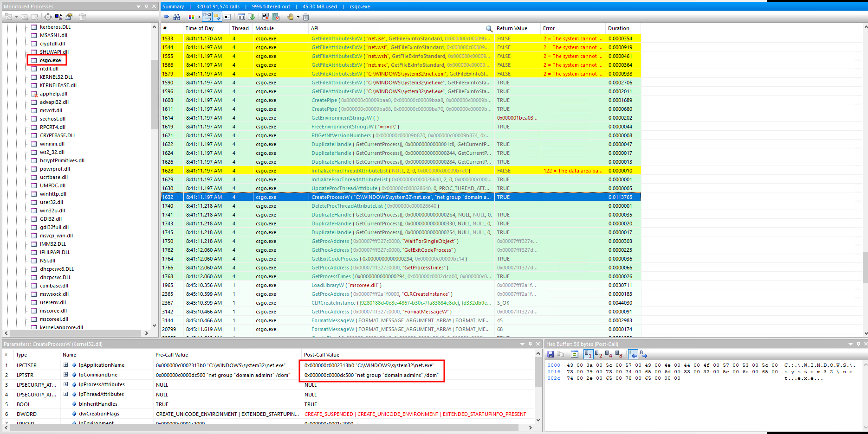
Task: Open the Hex Buffer panel options dropdown arrow
Action: (x=850, y=344)
